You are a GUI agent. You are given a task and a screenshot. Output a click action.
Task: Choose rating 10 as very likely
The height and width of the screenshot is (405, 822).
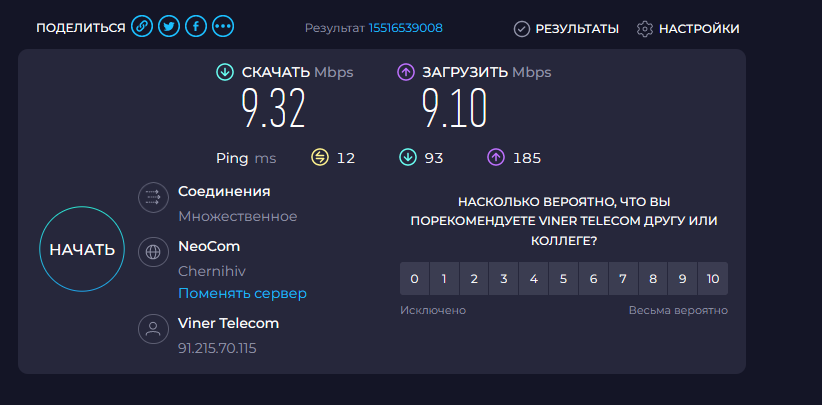point(713,279)
